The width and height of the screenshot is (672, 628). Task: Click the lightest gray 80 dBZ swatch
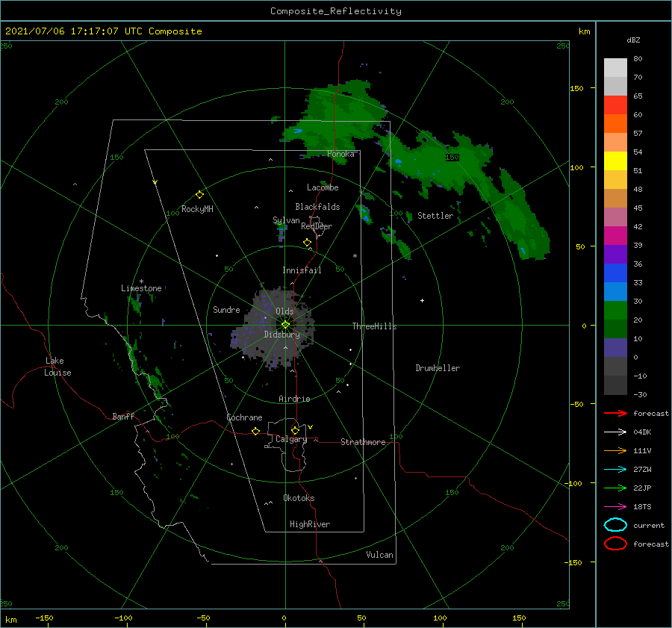point(615,67)
